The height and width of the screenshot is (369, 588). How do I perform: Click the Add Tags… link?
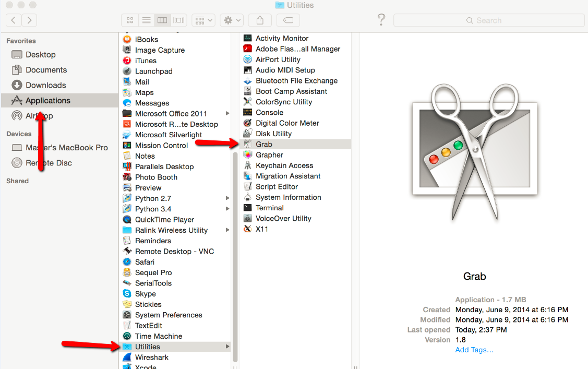click(x=474, y=350)
